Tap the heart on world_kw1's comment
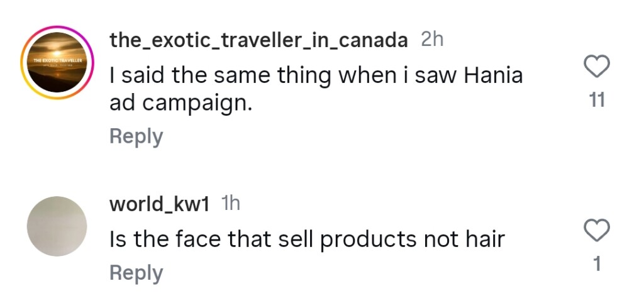 [597, 230]
